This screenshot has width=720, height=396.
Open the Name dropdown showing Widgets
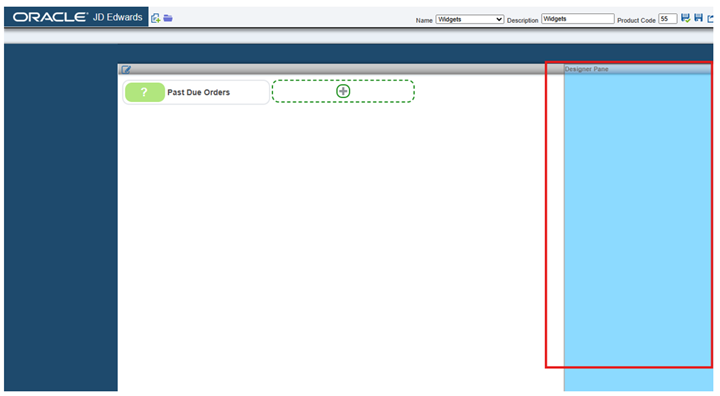[469, 19]
